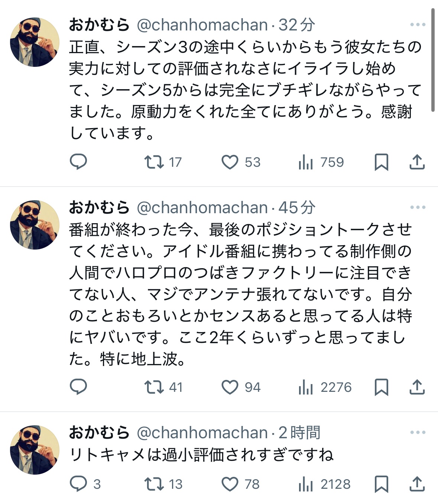Bookmark the tweet posted 45分 ago
This screenshot has width=438, height=504.
[x=381, y=387]
